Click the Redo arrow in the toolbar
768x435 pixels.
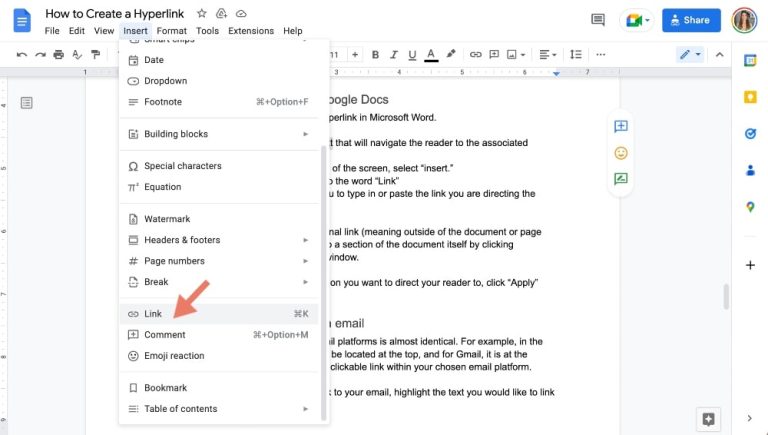pos(40,54)
